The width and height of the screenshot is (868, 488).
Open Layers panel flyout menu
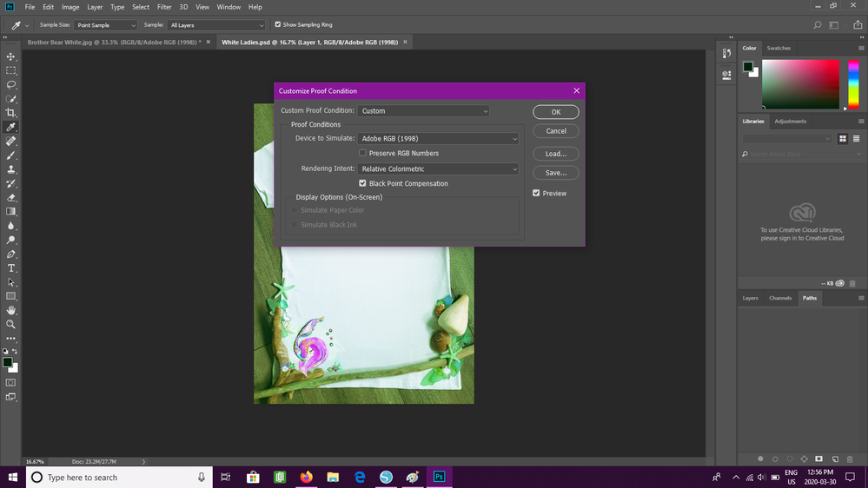pos(861,298)
